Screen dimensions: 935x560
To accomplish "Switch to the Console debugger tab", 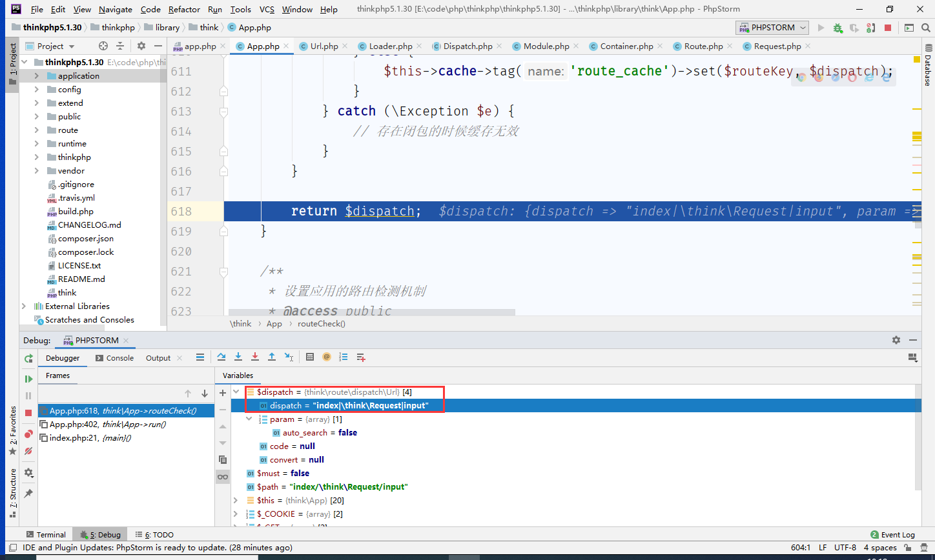I will pos(115,357).
